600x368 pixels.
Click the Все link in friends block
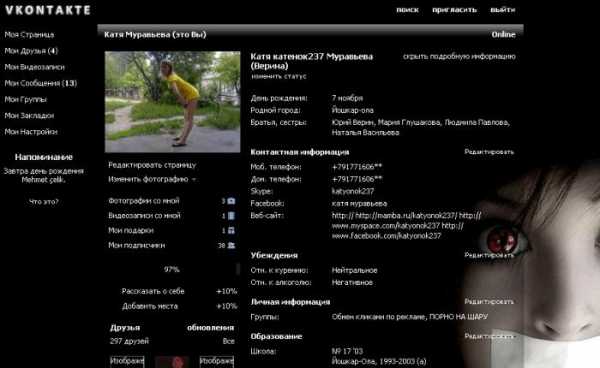click(x=228, y=341)
